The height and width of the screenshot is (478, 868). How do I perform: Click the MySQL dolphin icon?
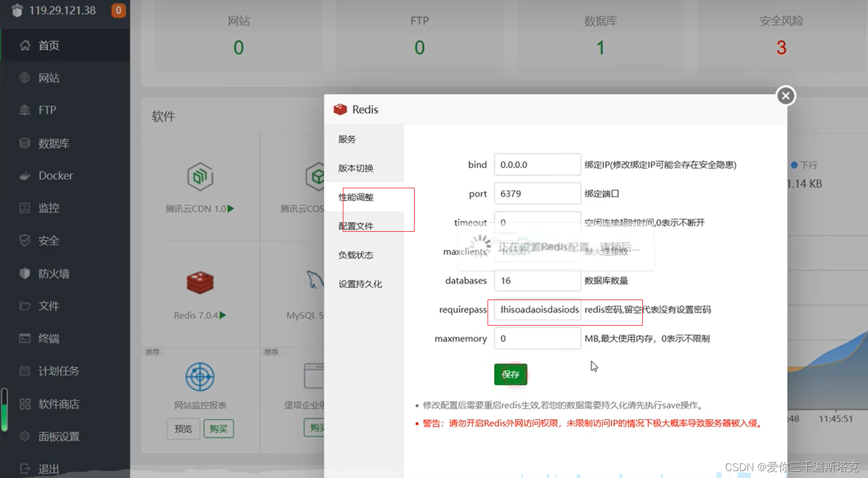click(315, 280)
